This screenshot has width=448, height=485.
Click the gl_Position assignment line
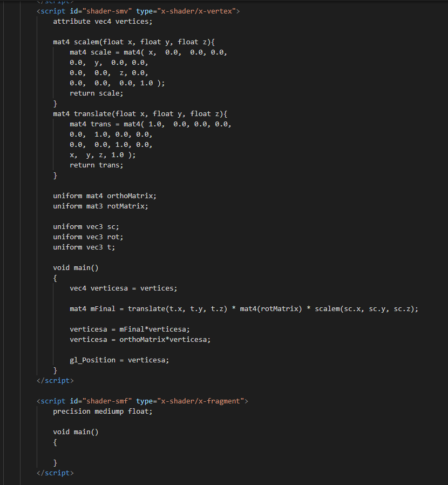click(x=119, y=360)
